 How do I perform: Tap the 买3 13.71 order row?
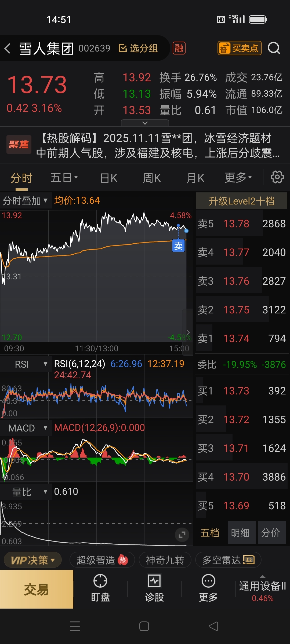242,448
